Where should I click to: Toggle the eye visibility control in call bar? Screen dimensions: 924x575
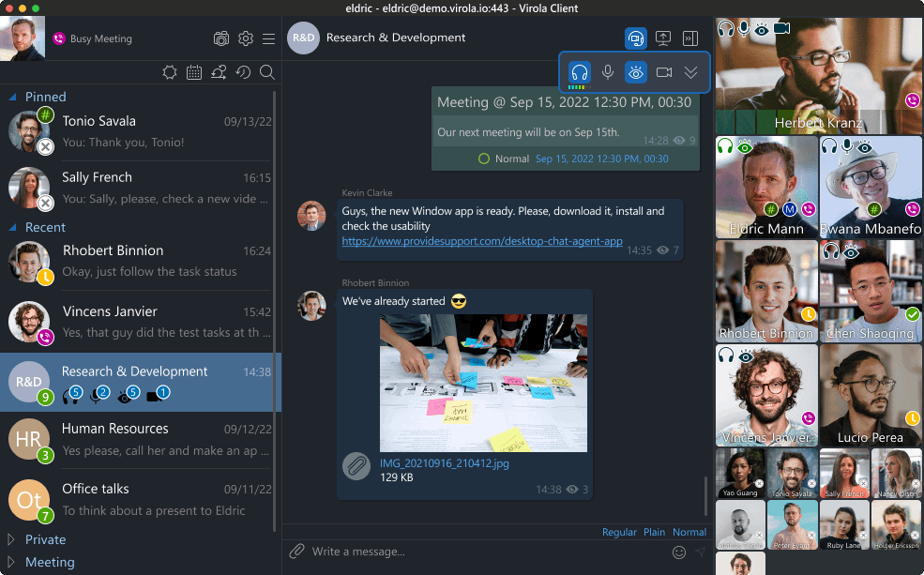pos(635,71)
